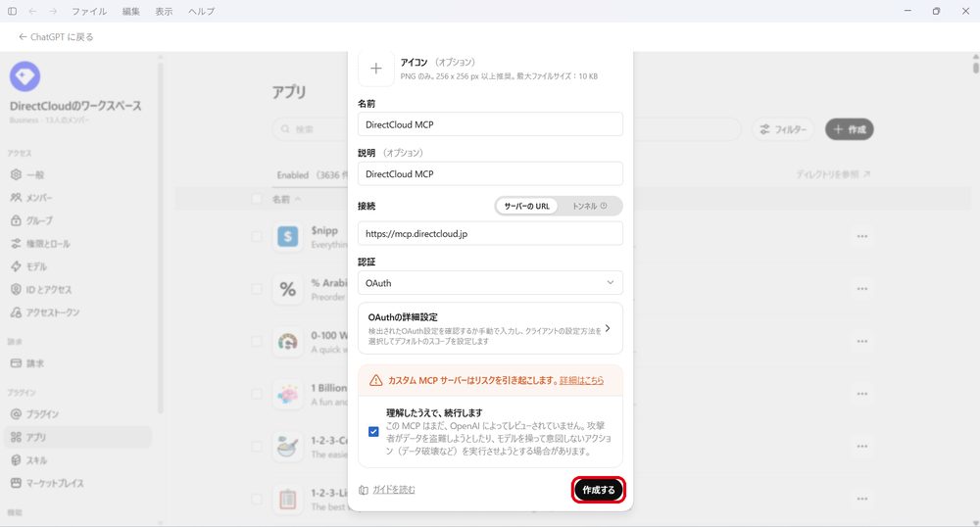
Task: Go forward with the right arrow icon
Action: pyautogui.click(x=53, y=11)
